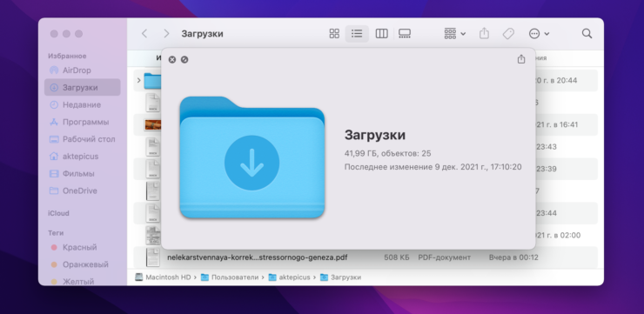The width and height of the screenshot is (644, 314).
Task: Click the Фильмы film icon
Action: 54,174
